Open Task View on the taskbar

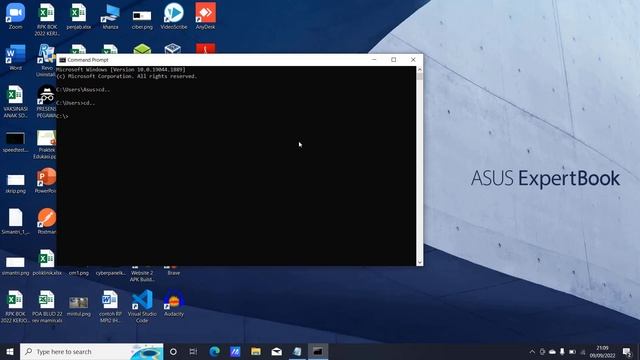193,351
